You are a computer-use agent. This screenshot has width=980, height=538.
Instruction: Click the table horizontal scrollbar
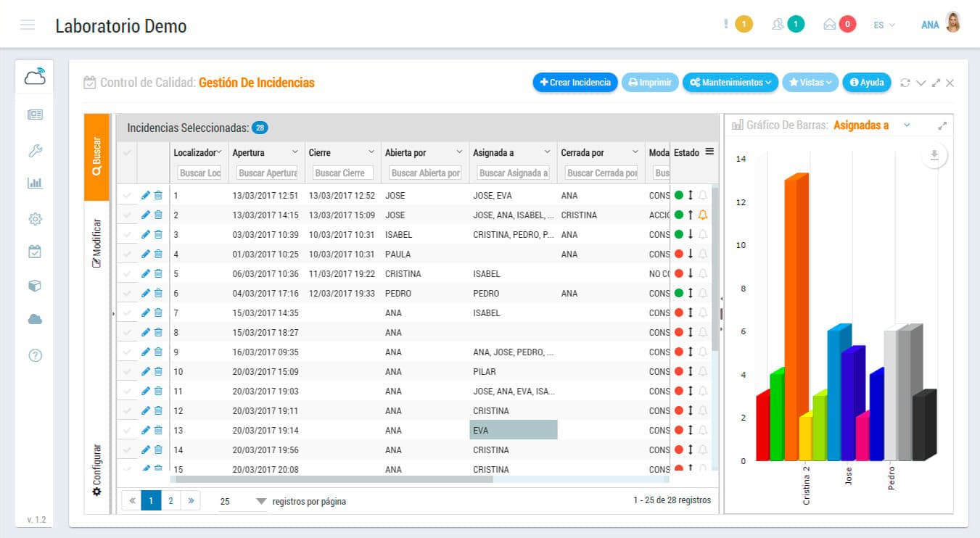[334, 479]
